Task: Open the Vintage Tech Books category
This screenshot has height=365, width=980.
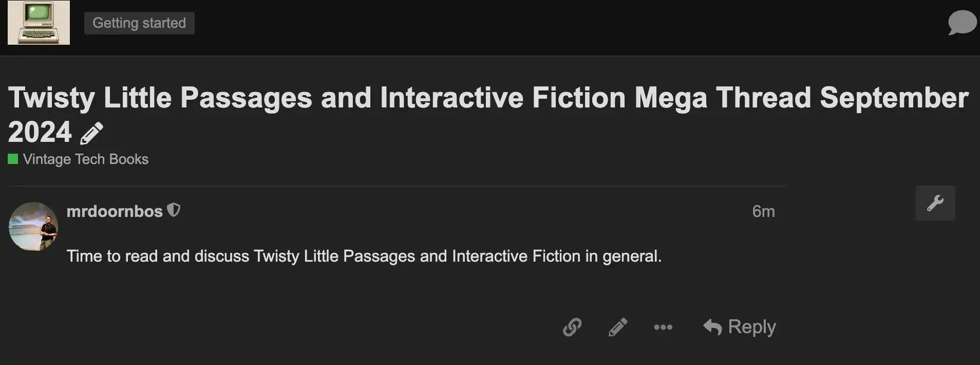Action: (85, 159)
